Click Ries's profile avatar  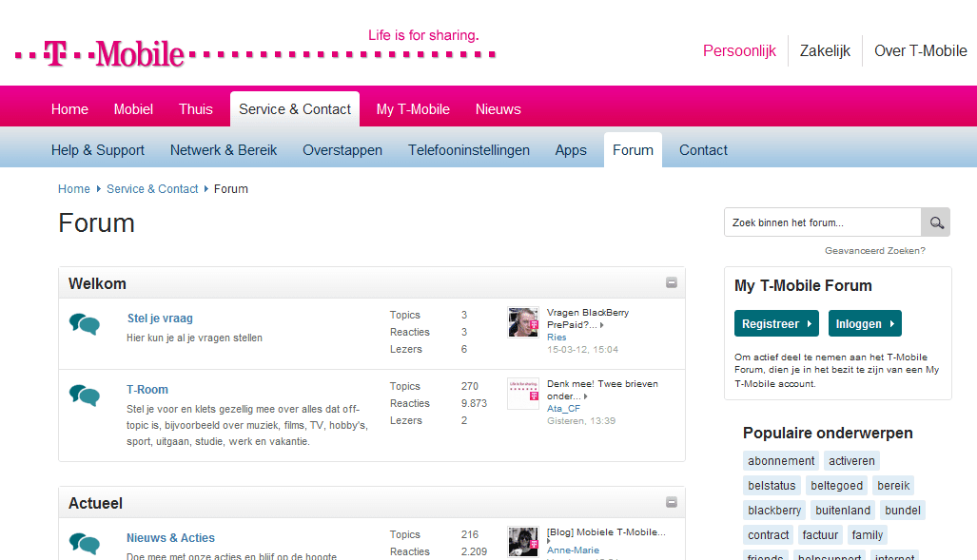click(523, 322)
